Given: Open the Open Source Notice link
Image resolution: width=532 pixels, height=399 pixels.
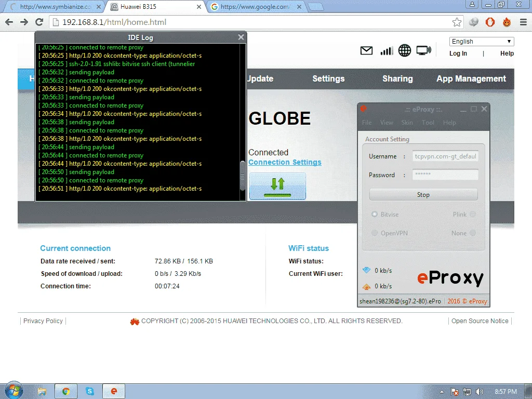Looking at the screenshot, I should pyautogui.click(x=480, y=321).
